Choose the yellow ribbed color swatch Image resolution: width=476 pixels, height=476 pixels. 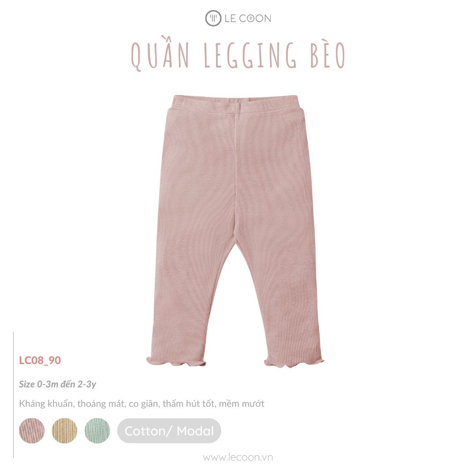pyautogui.click(x=64, y=431)
